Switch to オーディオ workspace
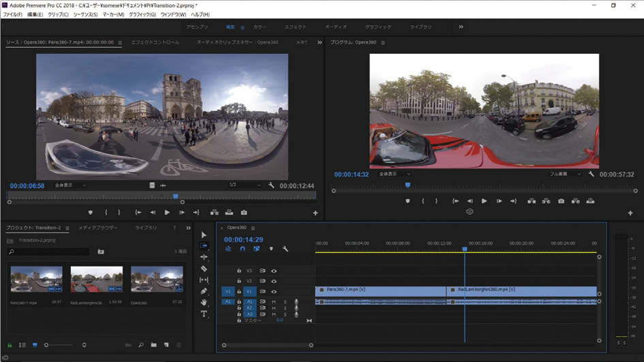 click(x=336, y=27)
